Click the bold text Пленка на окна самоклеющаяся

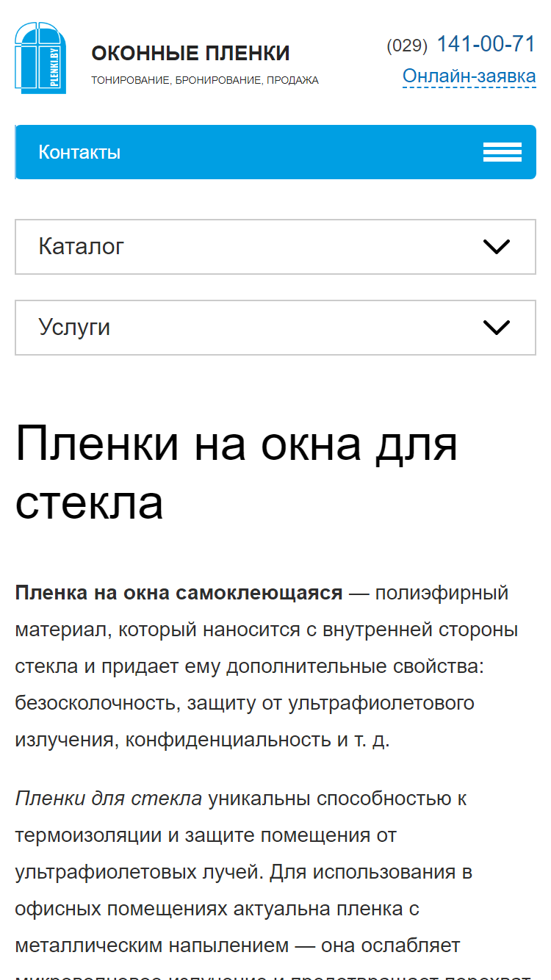[x=179, y=593]
